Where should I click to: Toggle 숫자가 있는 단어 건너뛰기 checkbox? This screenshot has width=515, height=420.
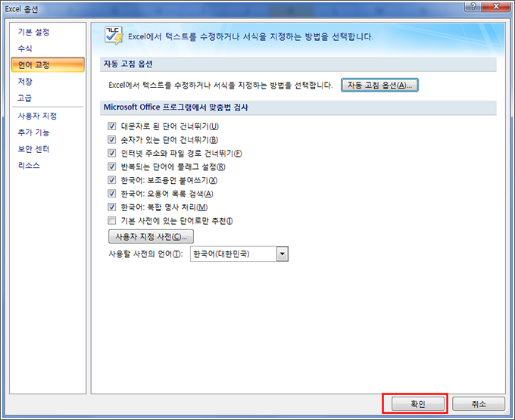coord(111,139)
